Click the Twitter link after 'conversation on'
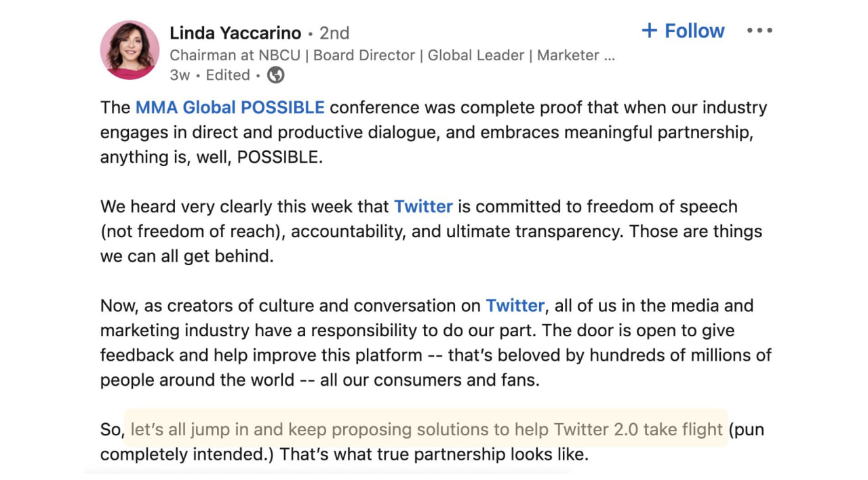 [515, 306]
